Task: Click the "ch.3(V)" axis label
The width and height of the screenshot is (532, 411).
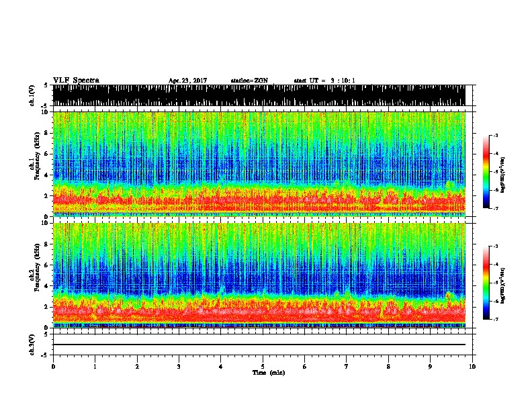Action: pos(32,345)
